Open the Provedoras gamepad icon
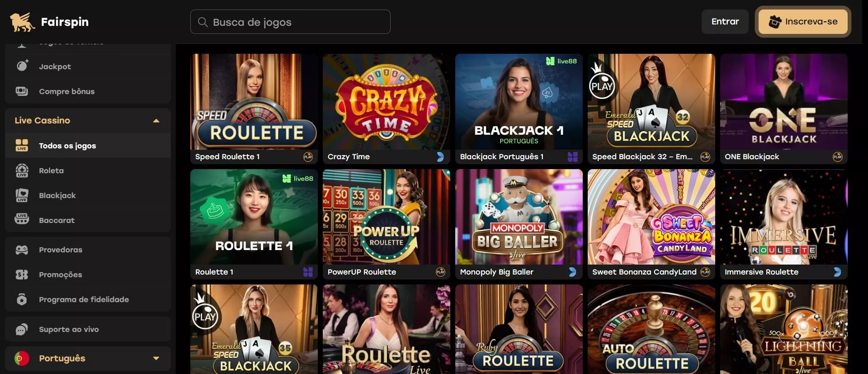Image resolution: width=868 pixels, height=374 pixels. tap(22, 250)
